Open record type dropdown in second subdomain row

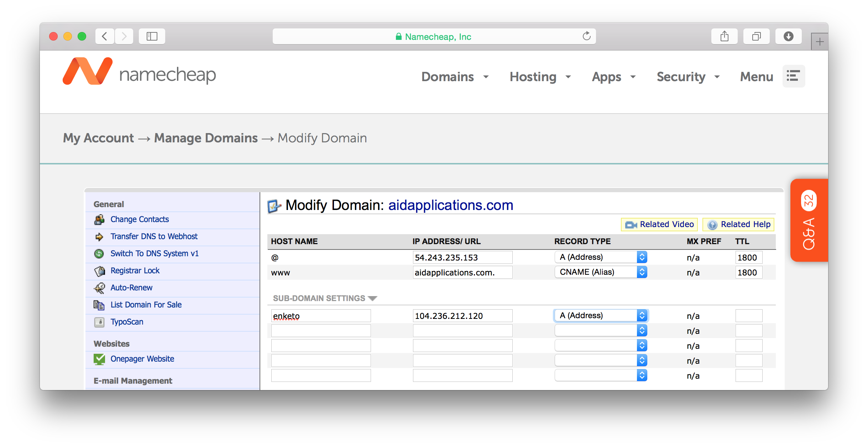[601, 330]
